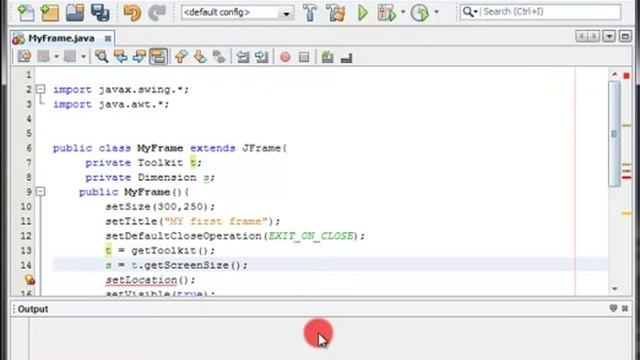This screenshot has height=360, width=640.
Task: Show opened documents list dropdown
Action: tap(609, 36)
